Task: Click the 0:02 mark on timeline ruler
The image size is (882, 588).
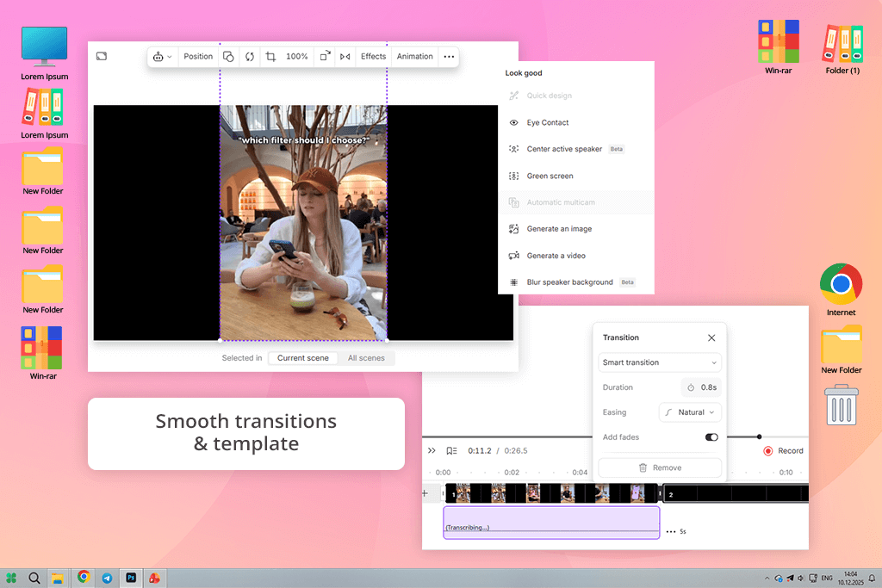Action: click(512, 472)
